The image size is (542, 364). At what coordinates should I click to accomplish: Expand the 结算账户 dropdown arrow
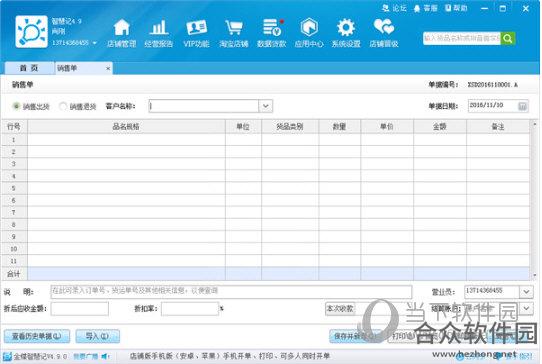click(526, 308)
